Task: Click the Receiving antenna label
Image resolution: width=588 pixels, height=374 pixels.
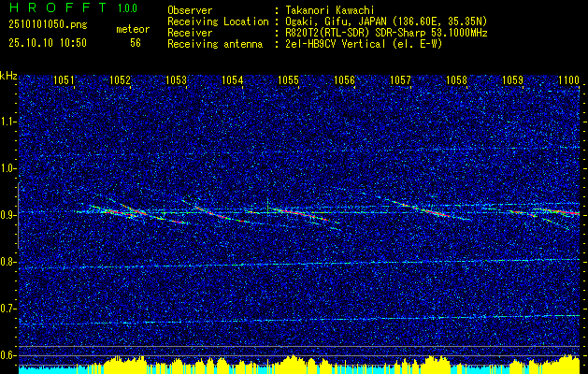Action: point(215,44)
